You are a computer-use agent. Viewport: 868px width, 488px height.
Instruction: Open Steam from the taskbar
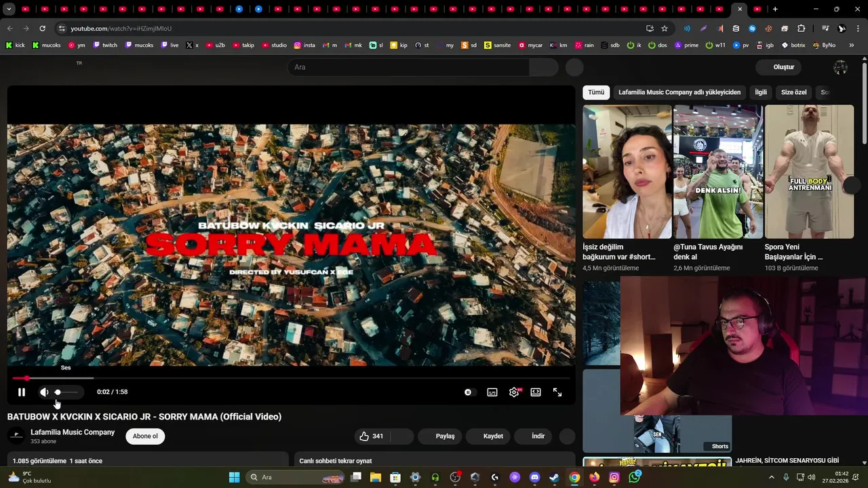tap(554, 477)
